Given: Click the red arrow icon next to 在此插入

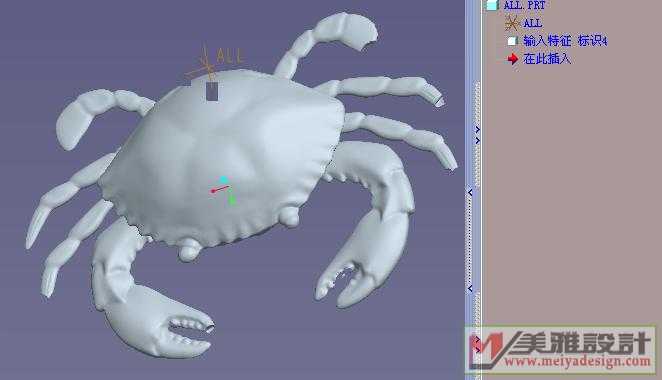Looking at the screenshot, I should tap(513, 59).
